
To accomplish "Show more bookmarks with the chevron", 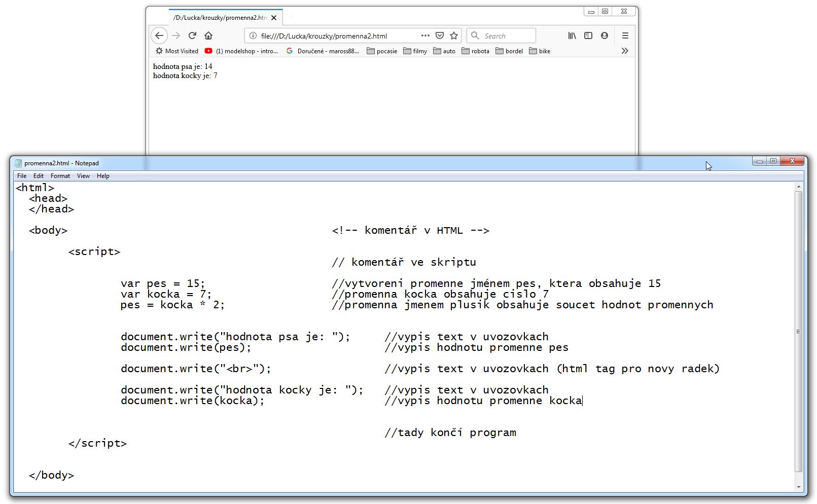I will pyautogui.click(x=625, y=51).
